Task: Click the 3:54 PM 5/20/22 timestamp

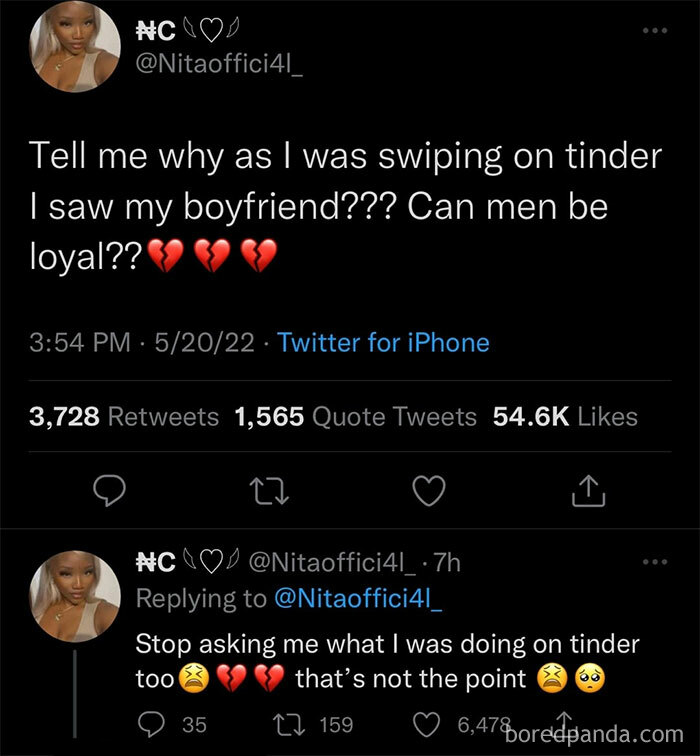Action: point(146,343)
